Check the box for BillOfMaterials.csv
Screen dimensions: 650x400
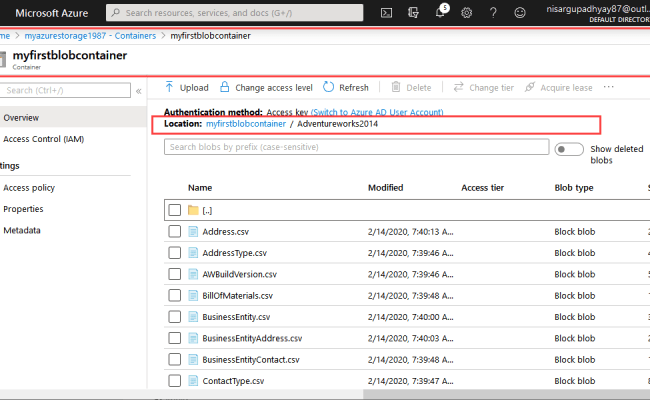[175, 295]
